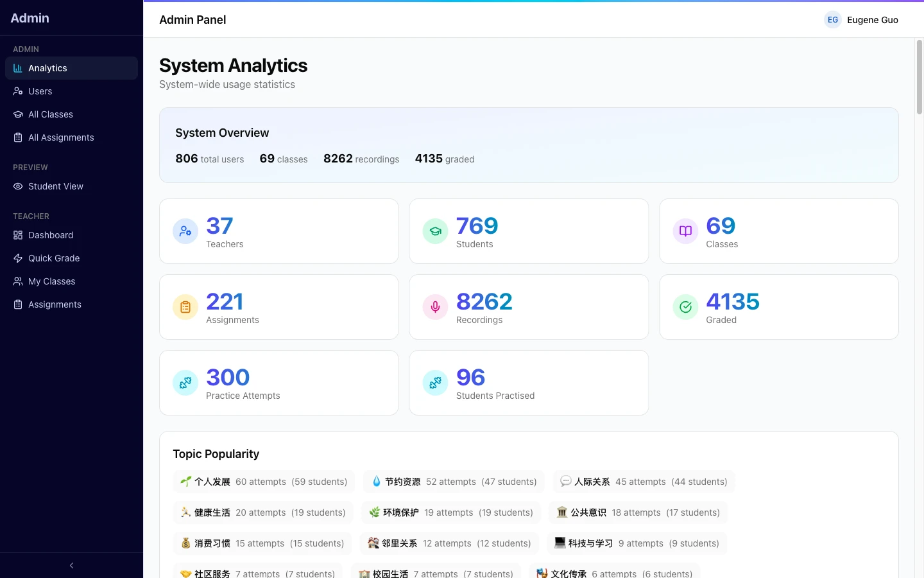
Task: Click the Topic Popularity heading
Action: tap(216, 454)
